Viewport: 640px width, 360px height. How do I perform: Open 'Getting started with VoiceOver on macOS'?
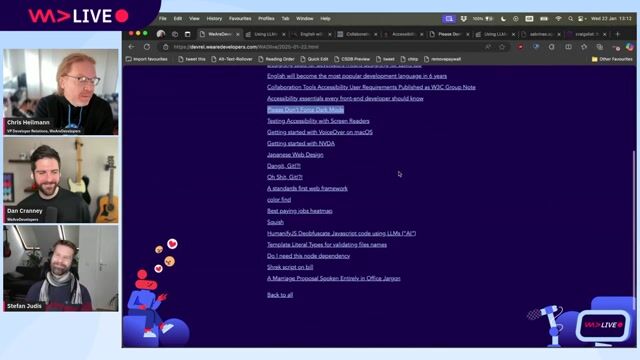(x=320, y=132)
